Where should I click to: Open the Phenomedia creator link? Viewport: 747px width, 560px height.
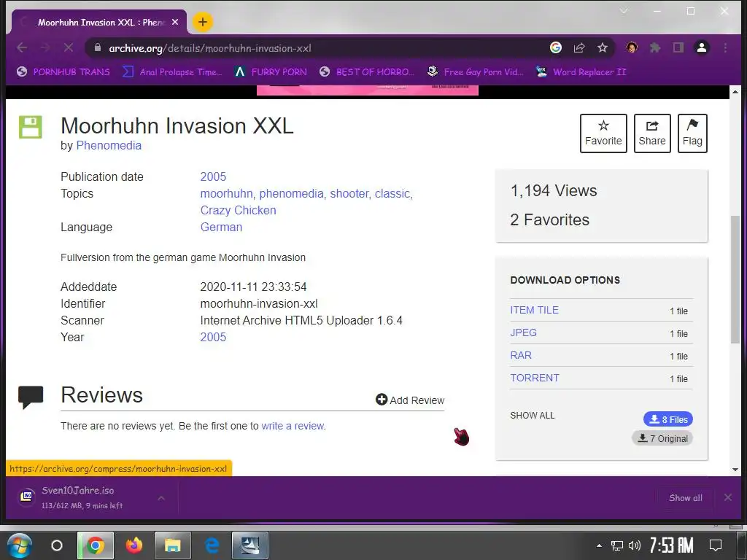109,145
